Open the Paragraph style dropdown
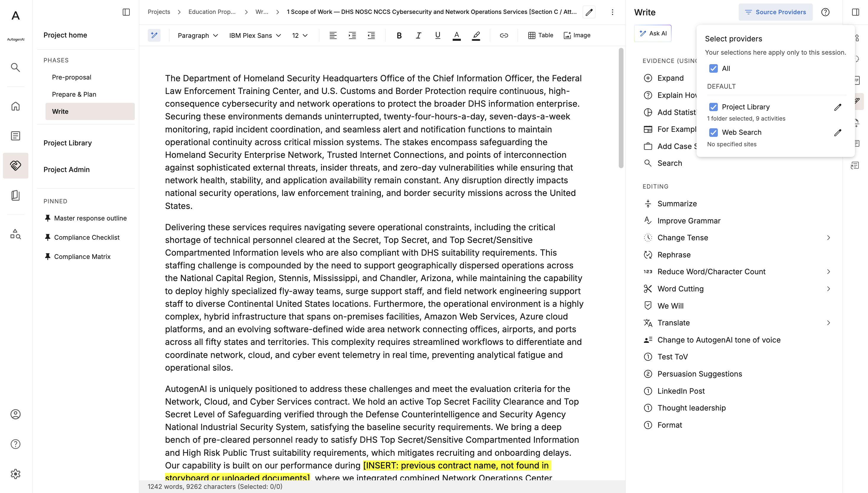The image size is (868, 493). point(198,35)
